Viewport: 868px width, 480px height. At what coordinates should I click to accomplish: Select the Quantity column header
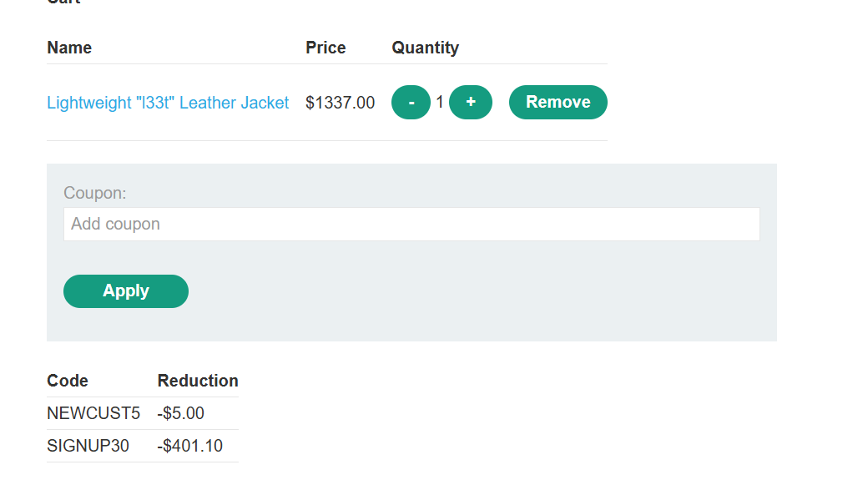pos(425,48)
